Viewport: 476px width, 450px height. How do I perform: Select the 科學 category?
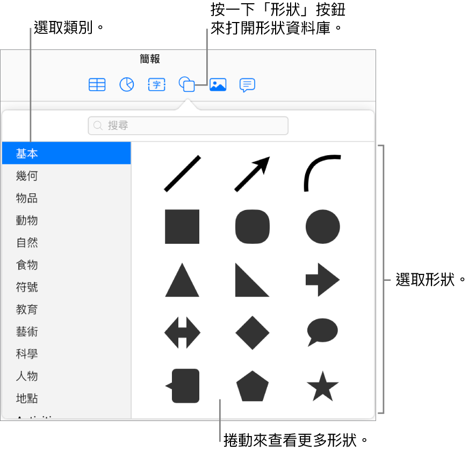click(67, 354)
